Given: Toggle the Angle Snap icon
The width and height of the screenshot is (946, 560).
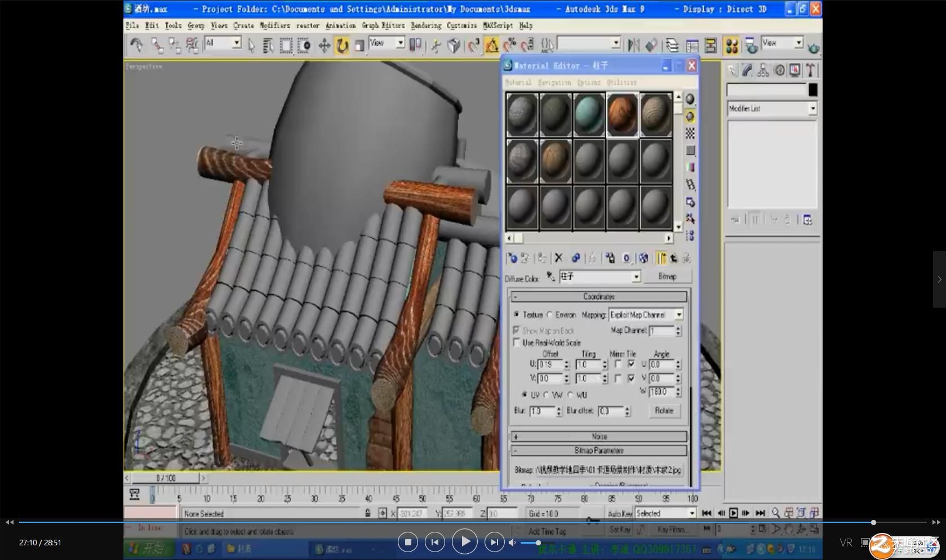Looking at the screenshot, I should point(492,45).
